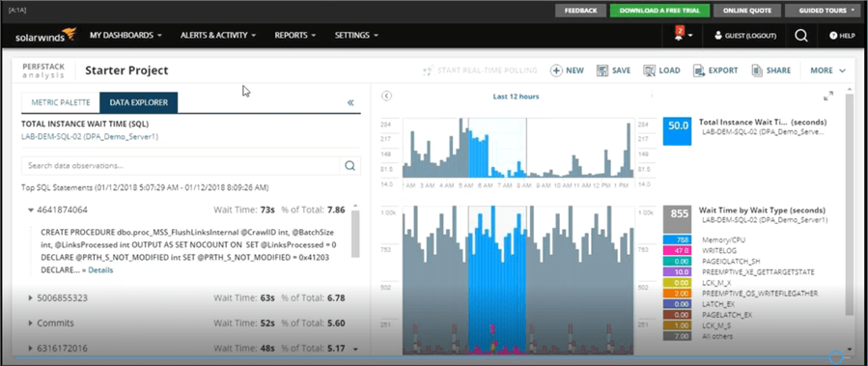The height and width of the screenshot is (366, 868).
Task: Click the video progress circle handle
Action: 836,357
